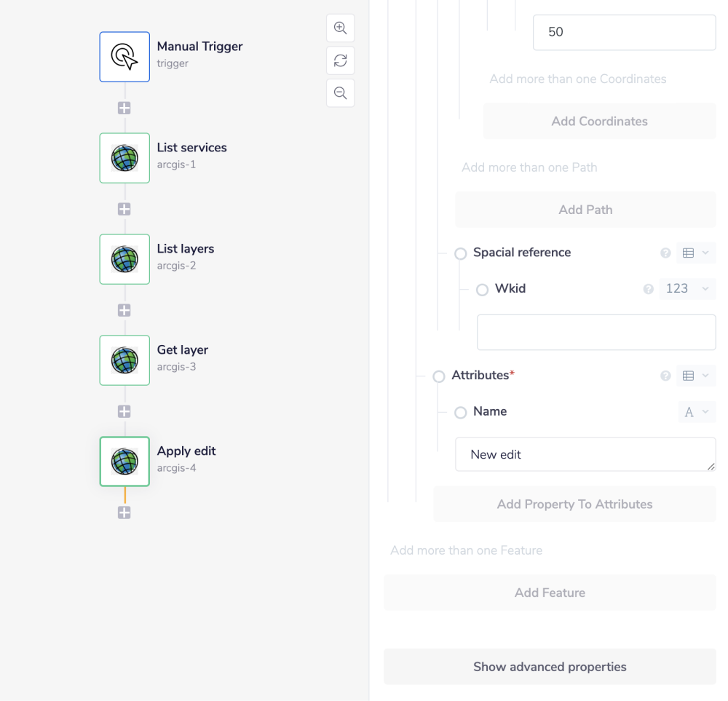Select the List services ArcGIS node
This screenshot has height=701, width=728.
point(124,158)
